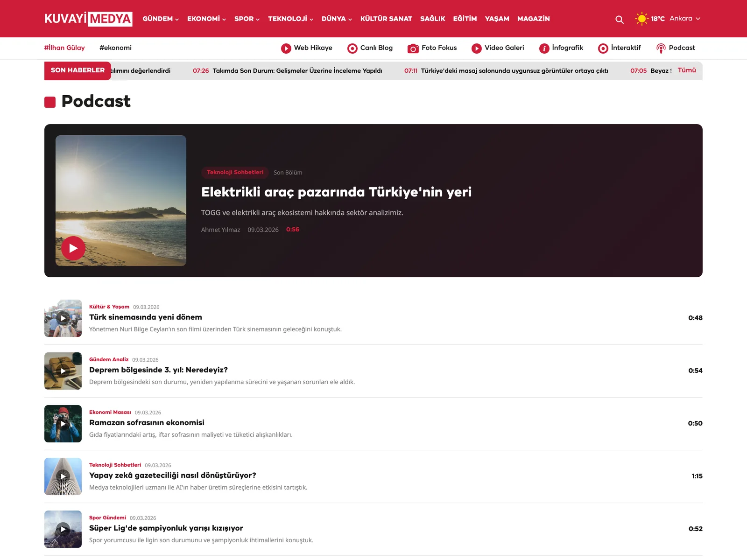
Task: Click the Podcast microphone icon
Action: [x=661, y=49]
